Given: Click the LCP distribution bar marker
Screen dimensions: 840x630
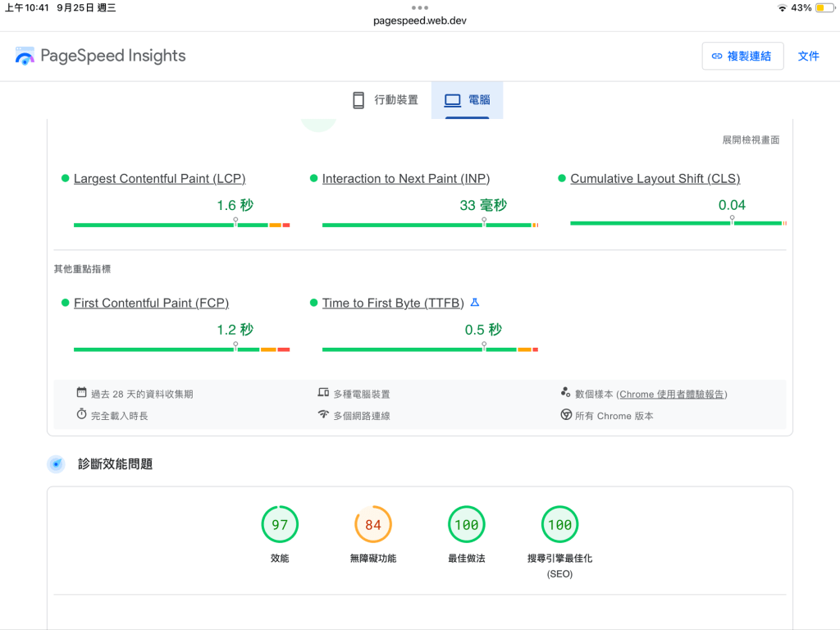Looking at the screenshot, I should point(235,221).
